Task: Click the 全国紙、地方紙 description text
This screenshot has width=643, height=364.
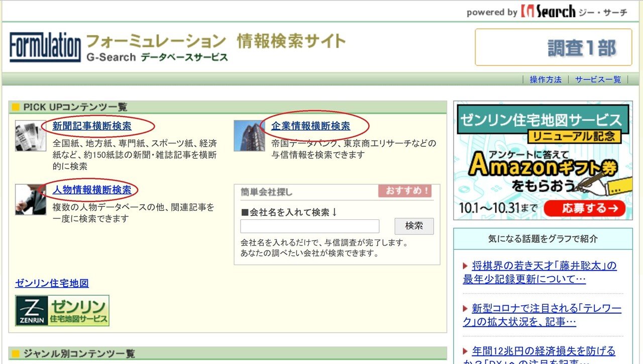Action: click(x=135, y=155)
